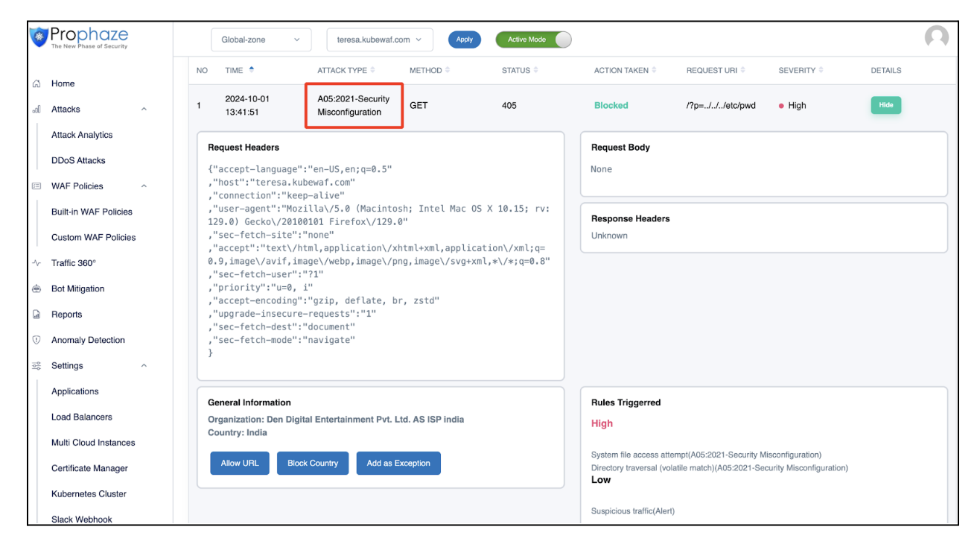Image resolution: width=980 pixels, height=556 pixels.
Task: Click the WAF Policies icon
Action: click(x=36, y=186)
